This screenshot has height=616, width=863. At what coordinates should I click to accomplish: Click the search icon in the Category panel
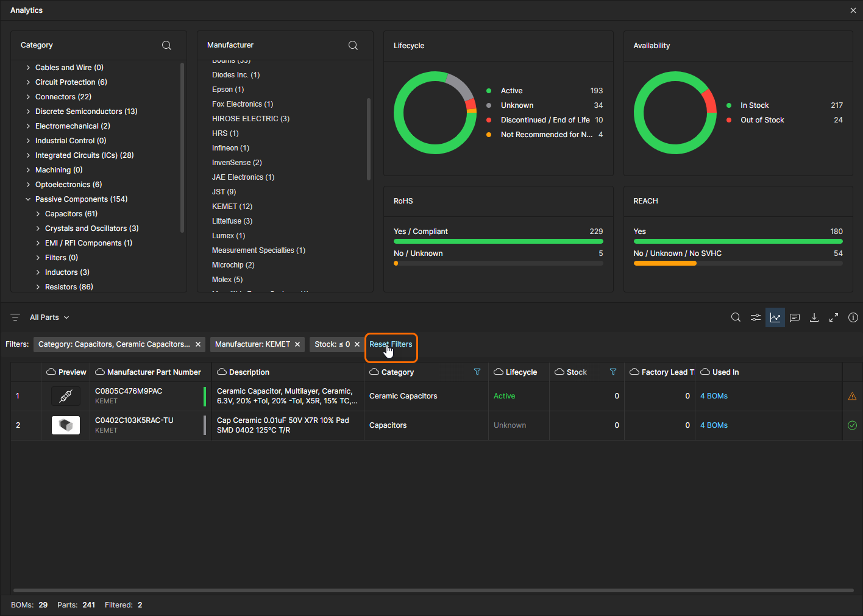point(166,46)
